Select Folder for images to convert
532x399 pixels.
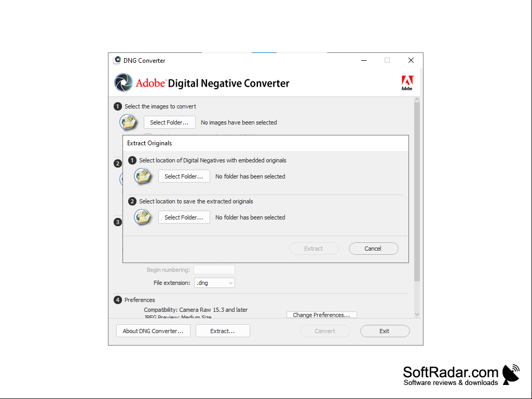[169, 122]
